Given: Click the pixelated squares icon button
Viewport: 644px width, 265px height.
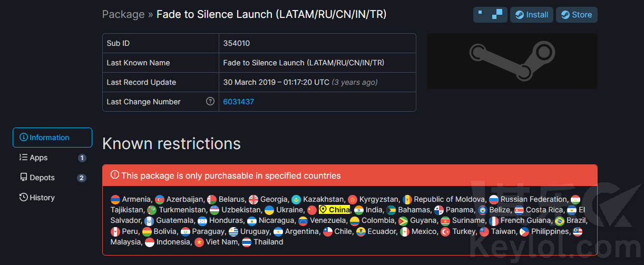Looking at the screenshot, I should tap(490, 15).
